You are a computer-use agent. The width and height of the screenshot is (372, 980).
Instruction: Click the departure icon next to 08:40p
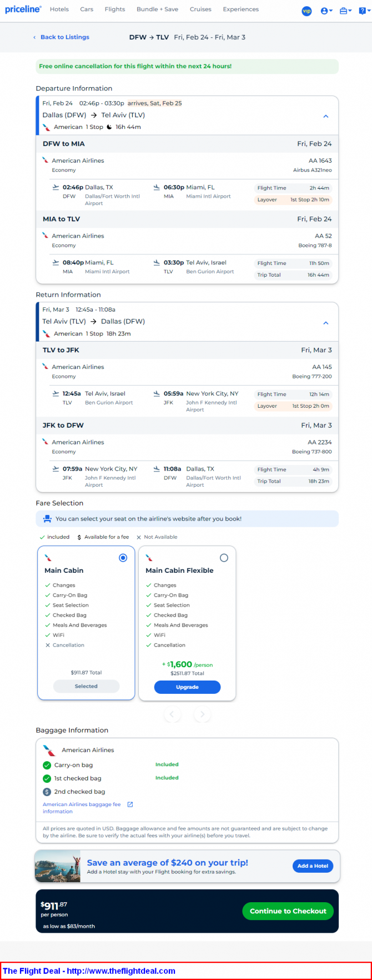tap(56, 262)
